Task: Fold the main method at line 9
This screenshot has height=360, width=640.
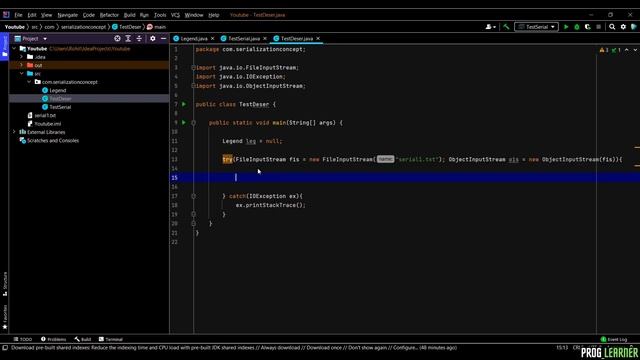Action: 193,122
